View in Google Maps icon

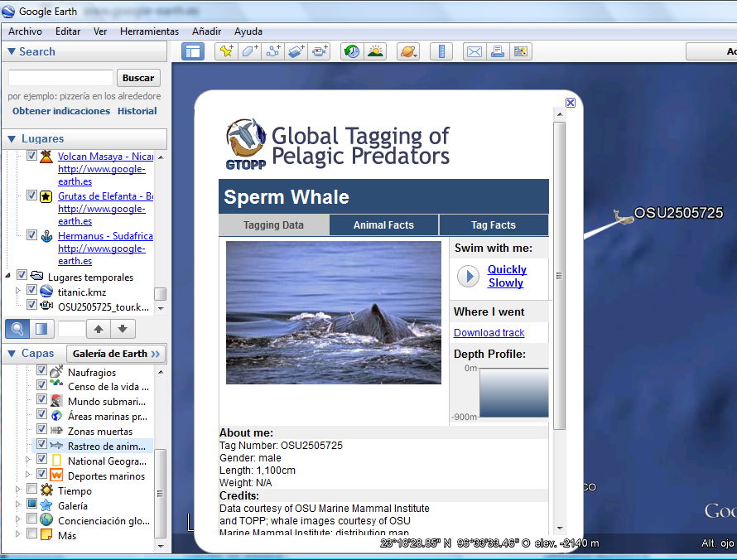click(520, 51)
